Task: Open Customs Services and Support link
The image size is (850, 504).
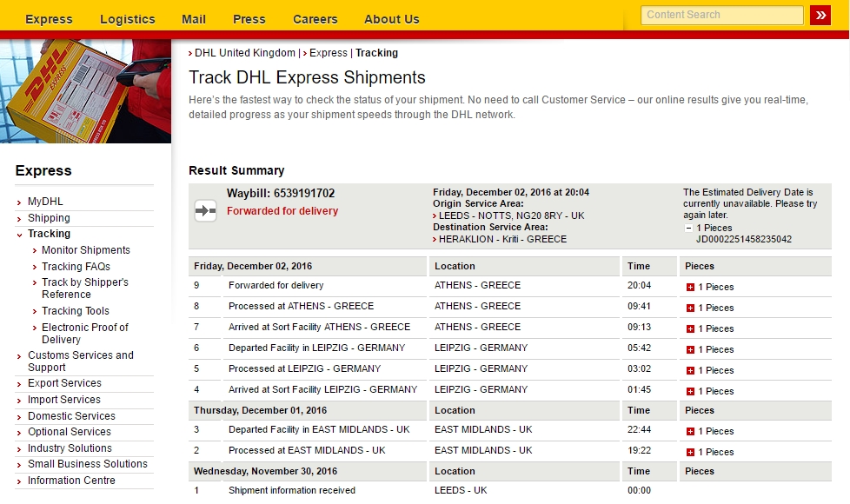Action: pyautogui.click(x=80, y=361)
